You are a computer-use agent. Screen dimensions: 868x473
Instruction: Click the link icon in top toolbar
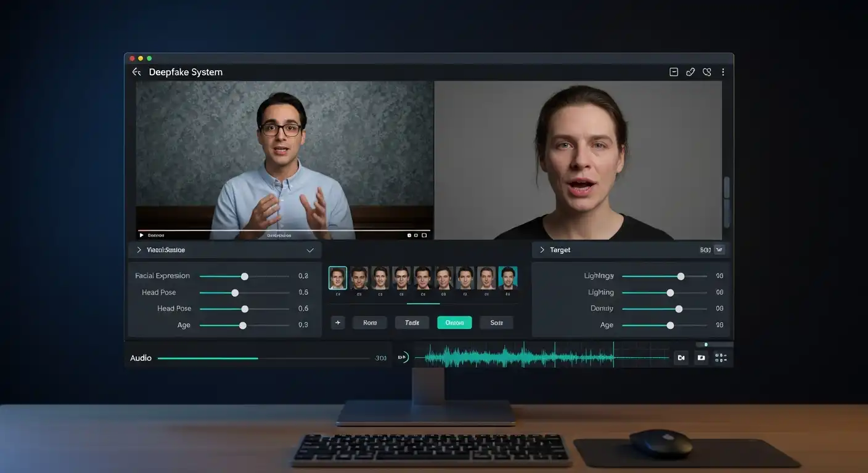click(x=690, y=72)
